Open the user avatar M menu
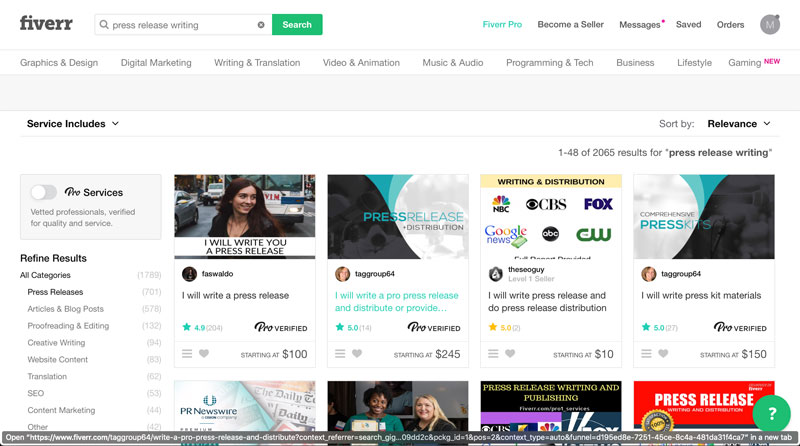The height and width of the screenshot is (446, 800). [x=769, y=24]
